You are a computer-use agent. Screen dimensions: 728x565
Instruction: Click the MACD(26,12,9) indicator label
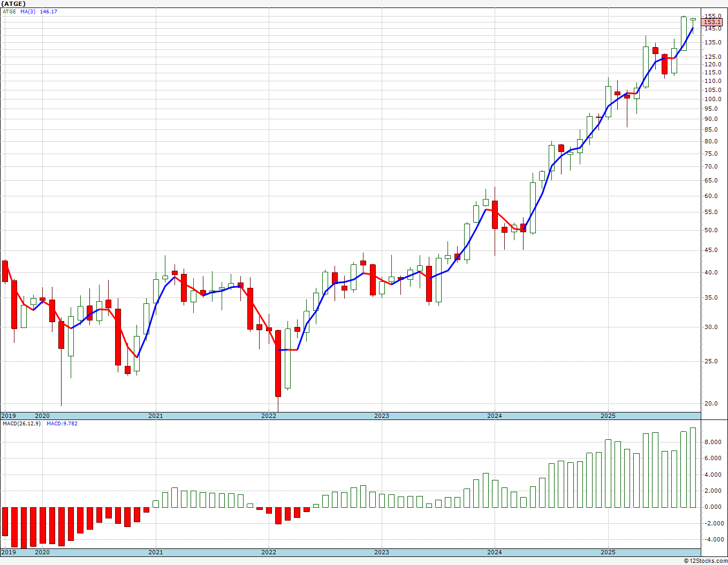(x=21, y=424)
